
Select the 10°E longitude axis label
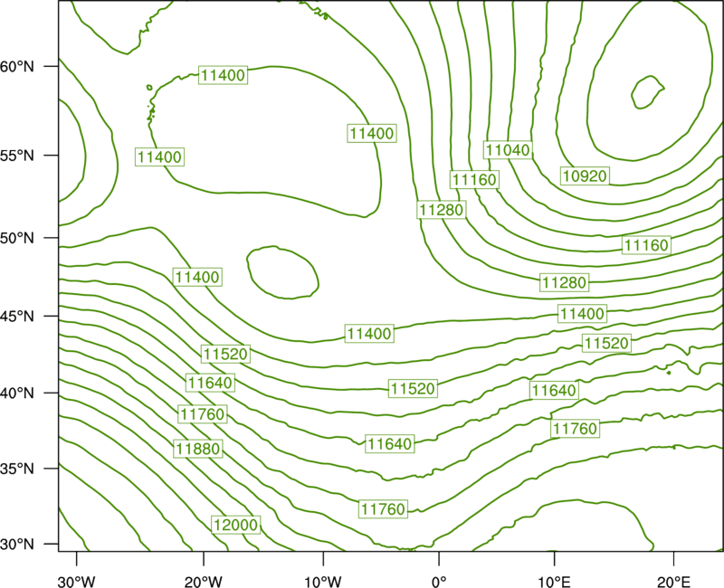pos(554,582)
